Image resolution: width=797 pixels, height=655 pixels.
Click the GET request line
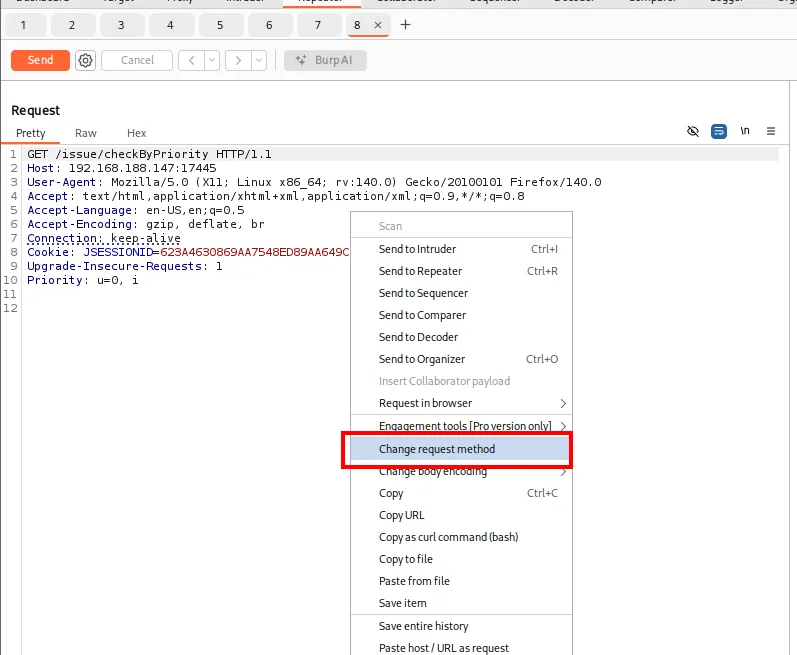coord(149,154)
